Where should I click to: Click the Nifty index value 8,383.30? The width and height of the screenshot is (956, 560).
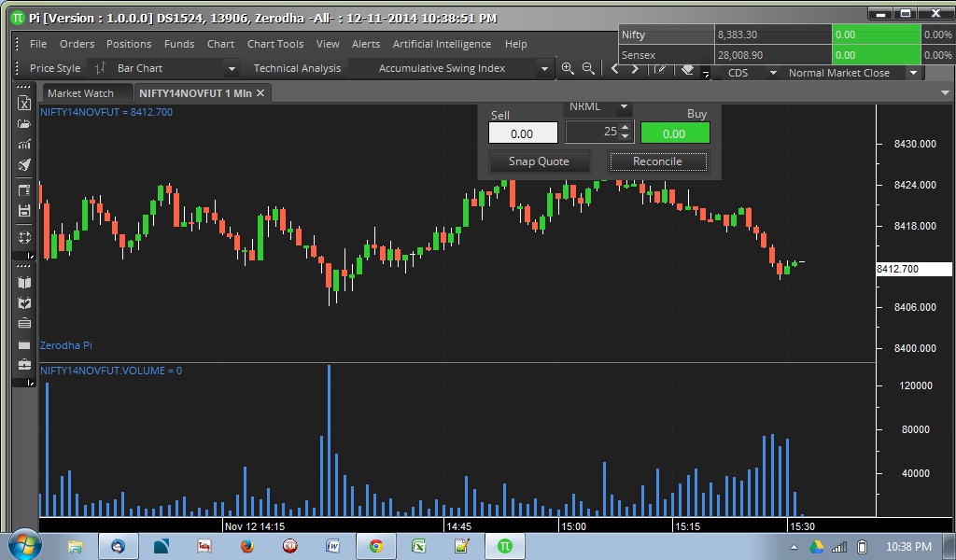coord(772,35)
